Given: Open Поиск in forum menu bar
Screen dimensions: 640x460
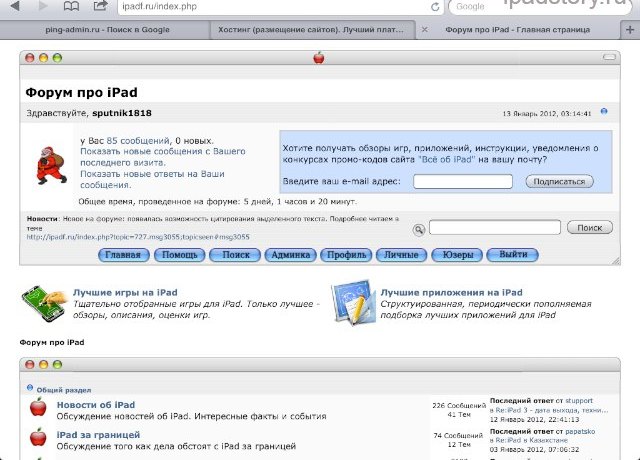Looking at the screenshot, I should pyautogui.click(x=235, y=255).
